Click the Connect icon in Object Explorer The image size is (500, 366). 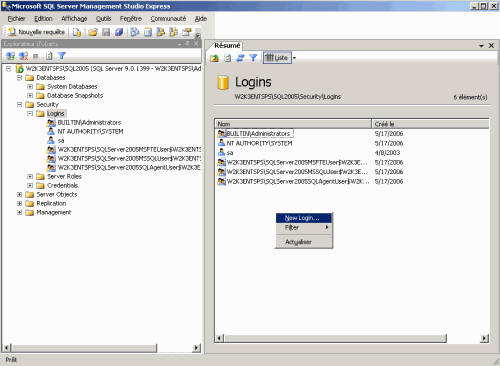pos(10,56)
